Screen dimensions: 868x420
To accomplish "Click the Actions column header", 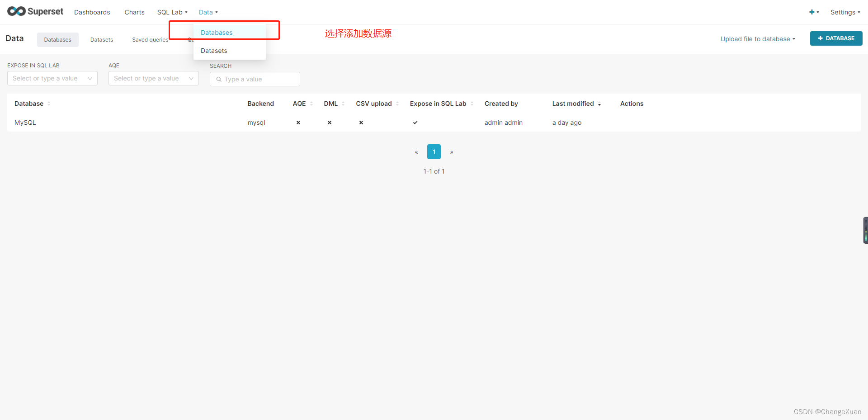I will (632, 104).
